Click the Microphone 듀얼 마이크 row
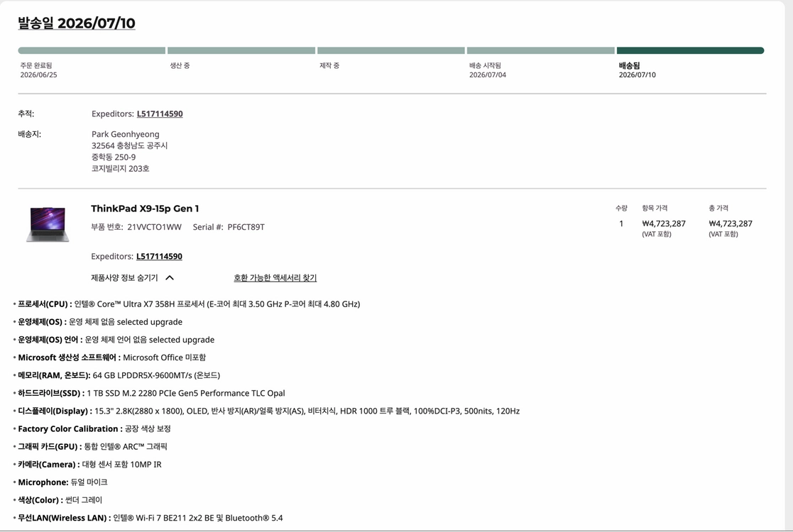 pos(60,482)
